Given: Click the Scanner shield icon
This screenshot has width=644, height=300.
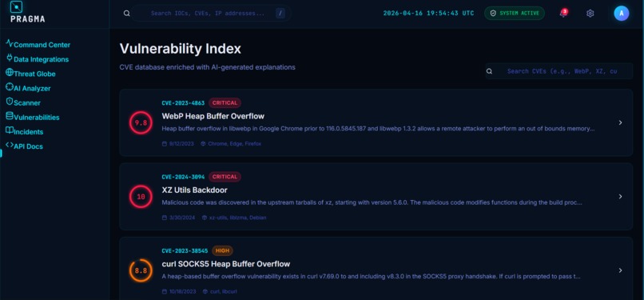Looking at the screenshot, I should click(x=10, y=101).
